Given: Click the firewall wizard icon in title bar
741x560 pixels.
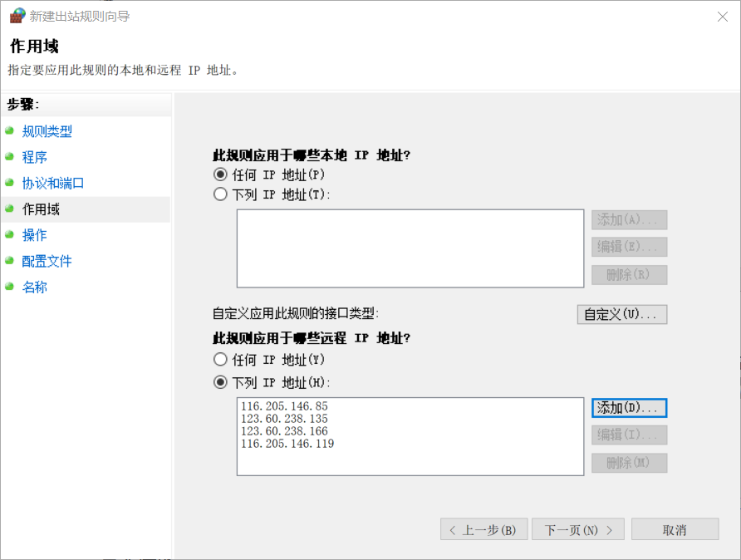Looking at the screenshot, I should coord(17,16).
